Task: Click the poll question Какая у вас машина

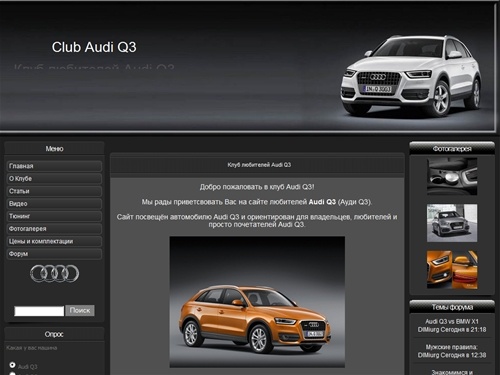Action: [x=32, y=348]
